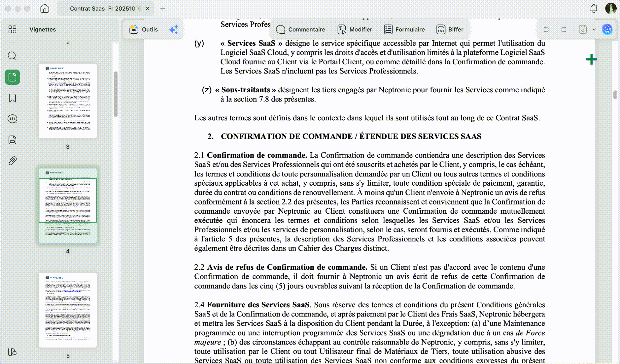This screenshot has height=364, width=620.
Task: Open the grid organize pages icon
Action: pyautogui.click(x=12, y=29)
